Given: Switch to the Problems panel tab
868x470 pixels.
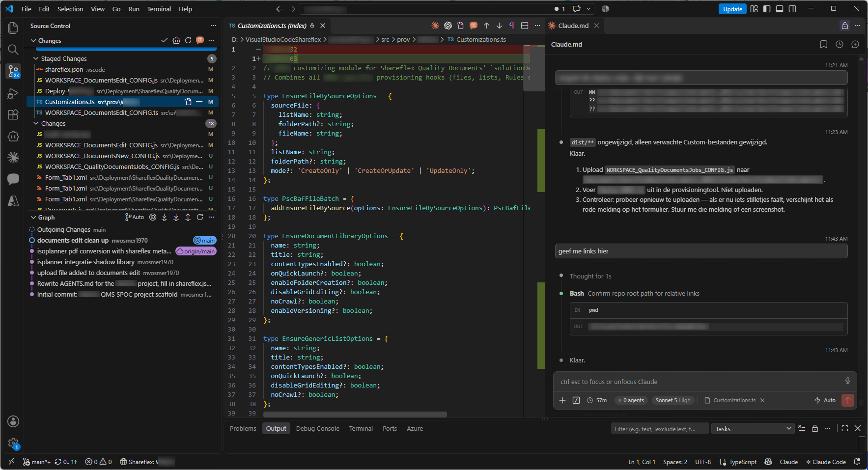Looking at the screenshot, I should coord(243,428).
